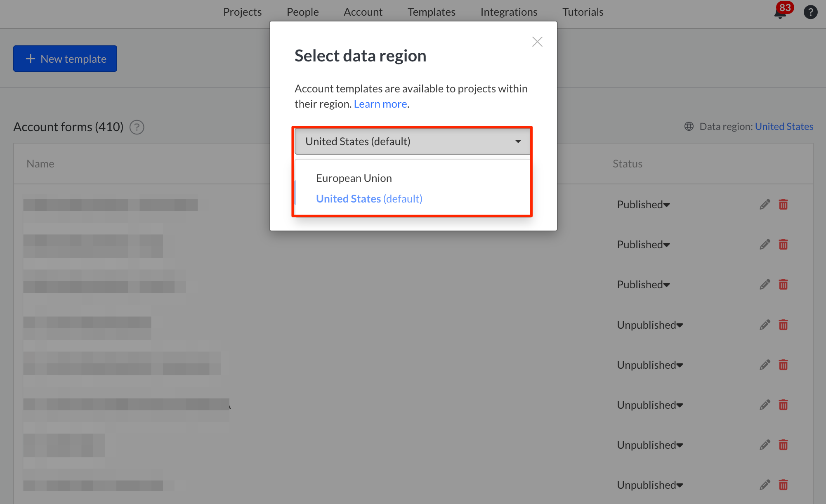Click edit pencil of first Unpublished row
This screenshot has height=504, width=826.
pyautogui.click(x=765, y=325)
